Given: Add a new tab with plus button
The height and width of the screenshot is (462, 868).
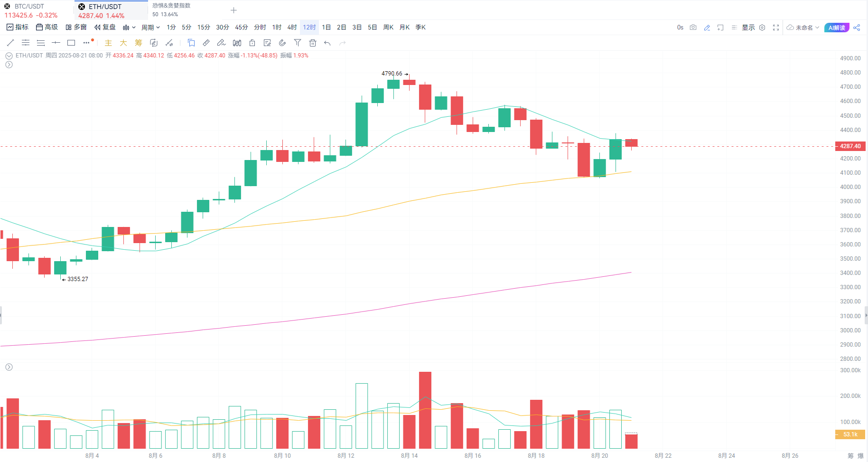Looking at the screenshot, I should pyautogui.click(x=233, y=10).
